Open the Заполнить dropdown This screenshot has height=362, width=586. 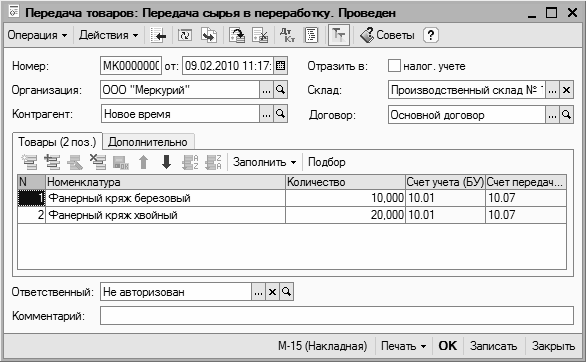(265, 162)
